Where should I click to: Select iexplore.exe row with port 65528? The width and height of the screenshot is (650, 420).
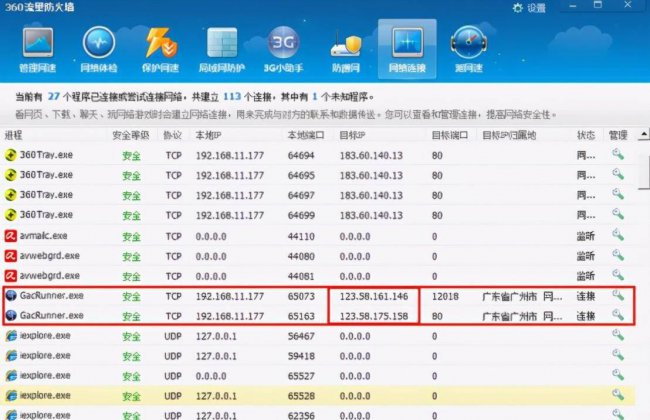(318, 396)
